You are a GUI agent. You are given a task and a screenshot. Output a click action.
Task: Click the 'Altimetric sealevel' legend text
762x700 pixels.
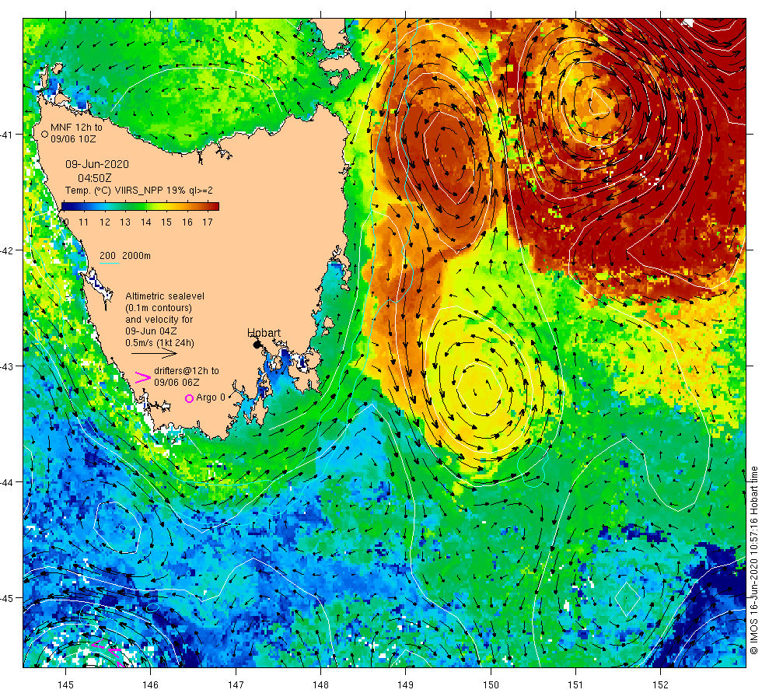point(165,296)
